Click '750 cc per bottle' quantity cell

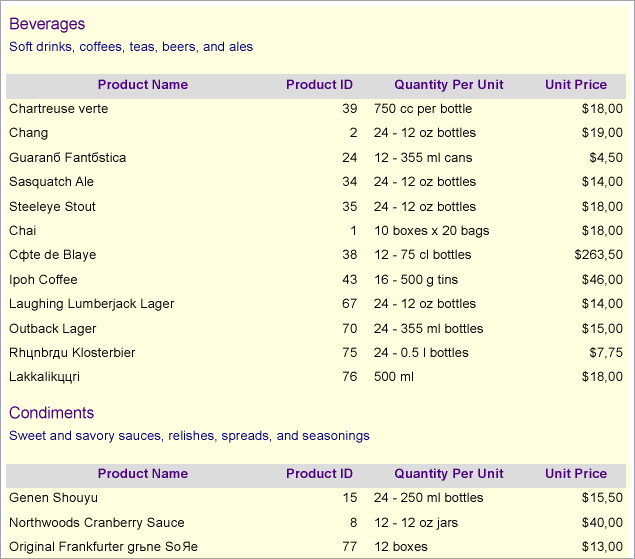point(423,109)
